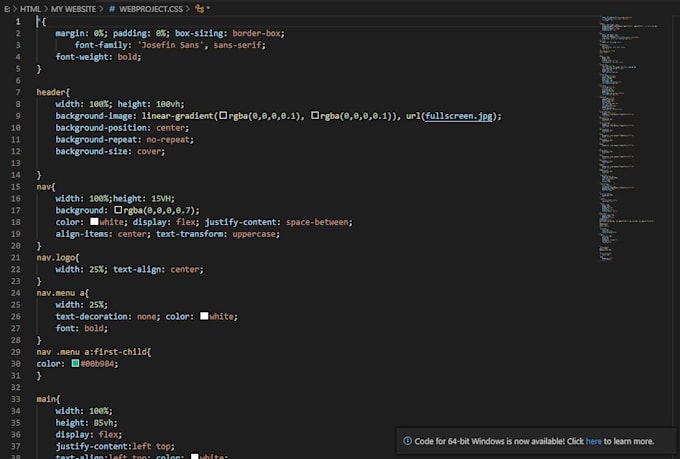The height and width of the screenshot is (459, 680).
Task: Click the minimap code overview
Action: point(628,139)
